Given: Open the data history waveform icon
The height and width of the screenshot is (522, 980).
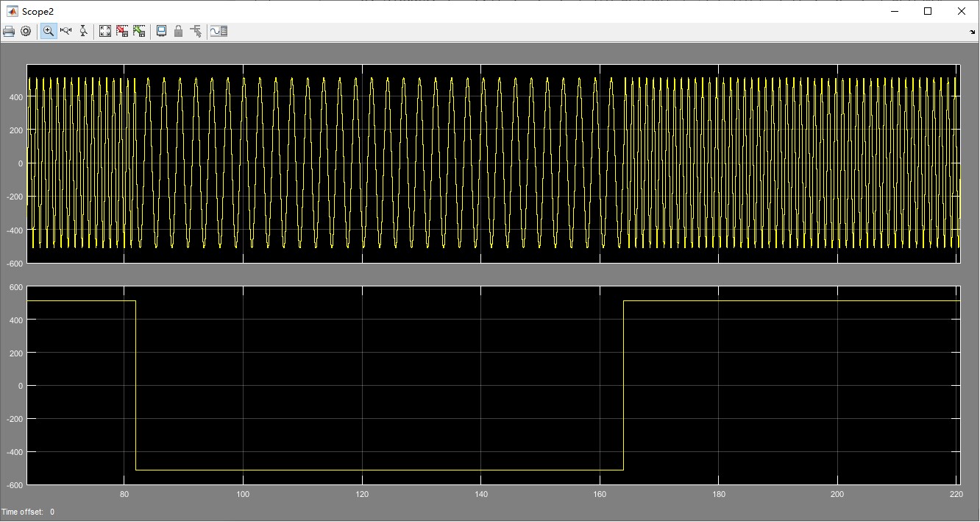Looking at the screenshot, I should pos(219,31).
